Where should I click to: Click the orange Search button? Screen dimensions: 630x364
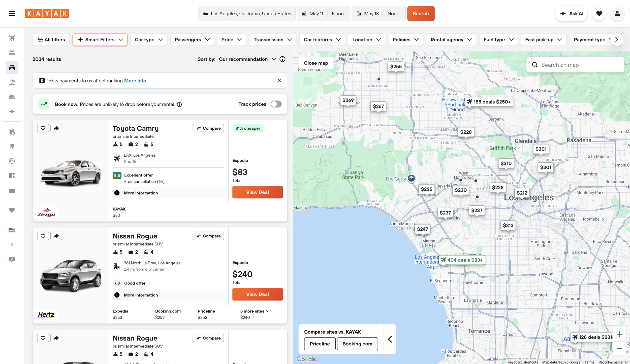point(421,14)
